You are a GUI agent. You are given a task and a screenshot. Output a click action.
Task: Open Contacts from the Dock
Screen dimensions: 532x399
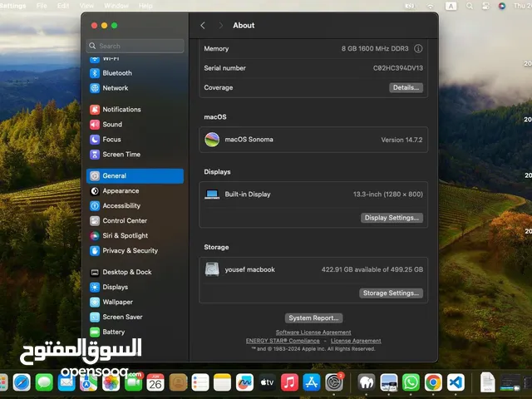(x=178, y=382)
